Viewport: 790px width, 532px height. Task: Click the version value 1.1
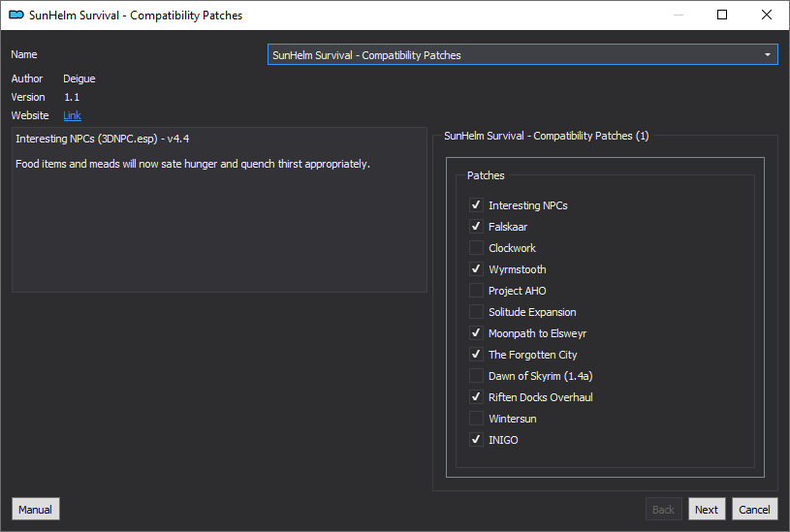[x=72, y=97]
